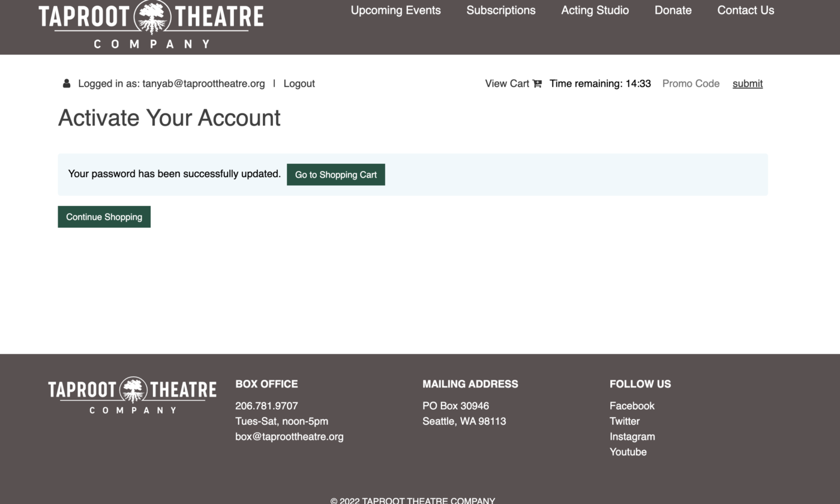Viewport: 840px width, 504px height.
Task: Click into the Promo Code field
Action: 691,83
